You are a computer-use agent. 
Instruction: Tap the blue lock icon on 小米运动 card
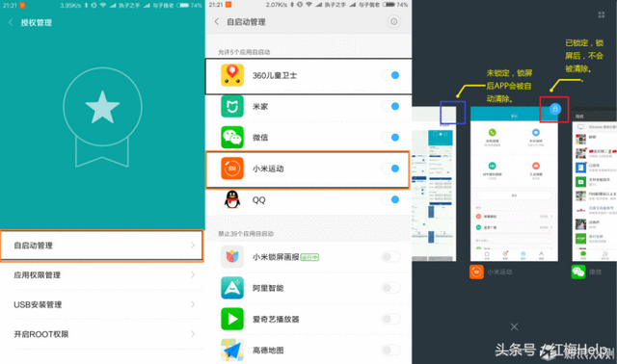[x=555, y=109]
